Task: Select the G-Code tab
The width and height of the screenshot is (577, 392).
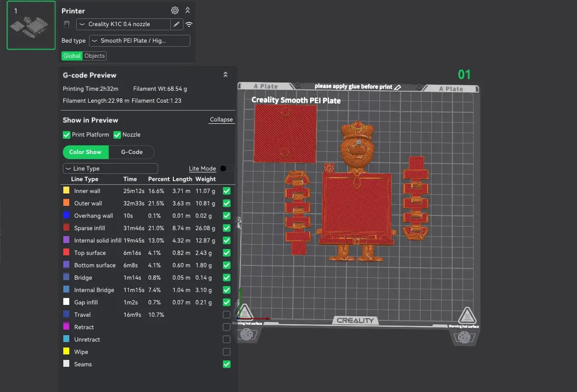Action: 132,152
